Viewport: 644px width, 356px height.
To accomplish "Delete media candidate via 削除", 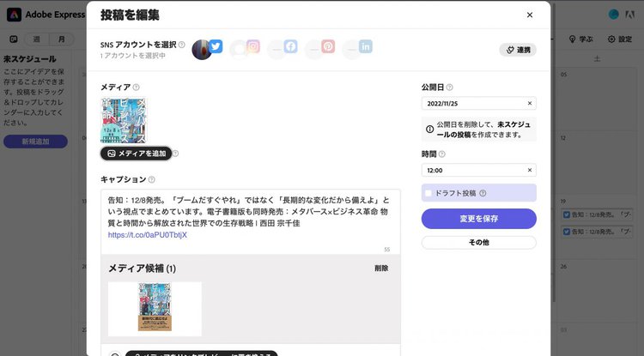I will click(380, 269).
